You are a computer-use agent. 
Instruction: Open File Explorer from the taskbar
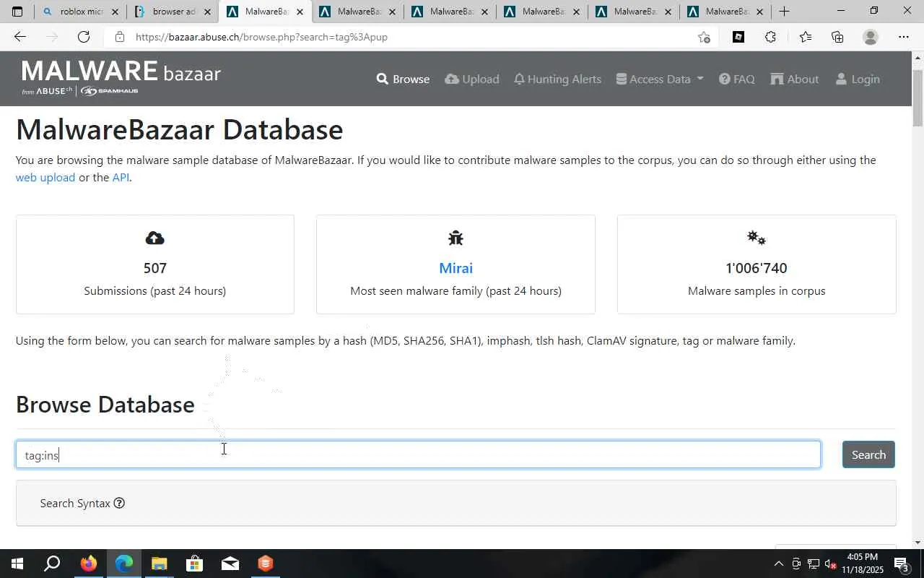point(159,564)
